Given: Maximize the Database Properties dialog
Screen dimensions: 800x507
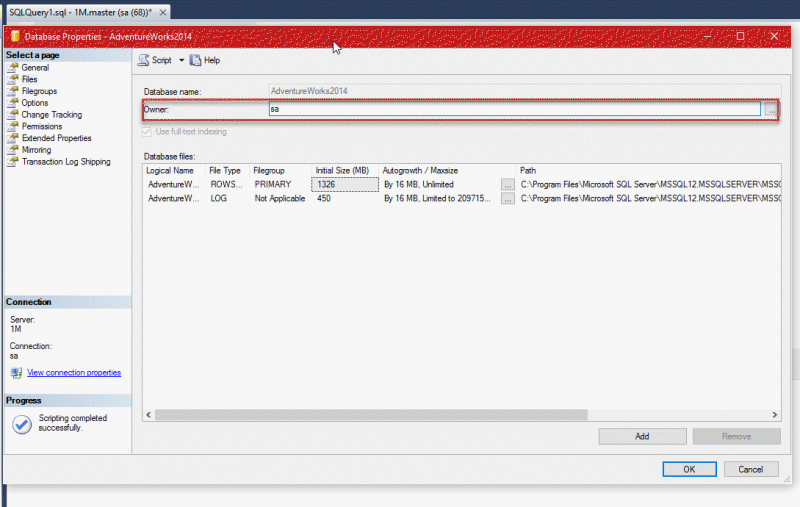Looking at the screenshot, I should [740, 36].
